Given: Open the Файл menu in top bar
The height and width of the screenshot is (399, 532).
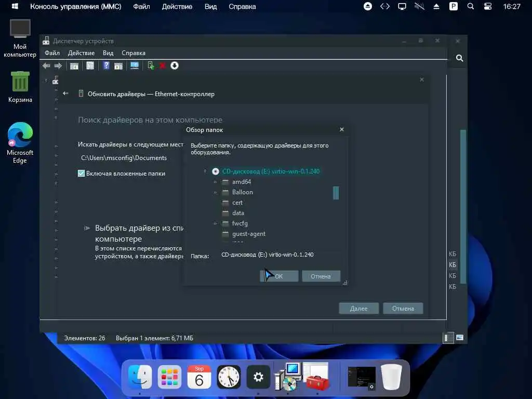Looking at the screenshot, I should pyautogui.click(x=141, y=6).
